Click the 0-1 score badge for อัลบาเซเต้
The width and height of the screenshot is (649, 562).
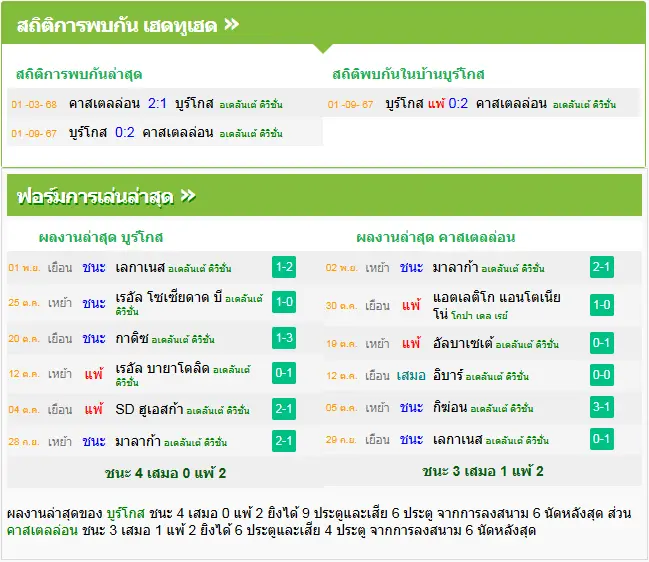tap(601, 343)
